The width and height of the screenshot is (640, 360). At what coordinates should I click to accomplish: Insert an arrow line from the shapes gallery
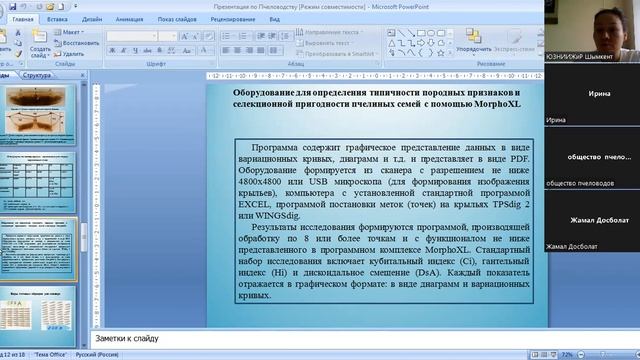coord(411,33)
